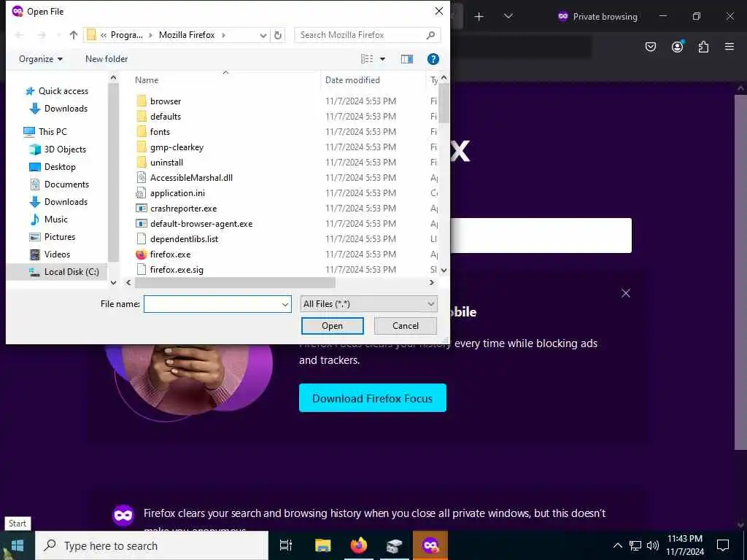Refresh the Mozilla Firefox folder listing

278,35
